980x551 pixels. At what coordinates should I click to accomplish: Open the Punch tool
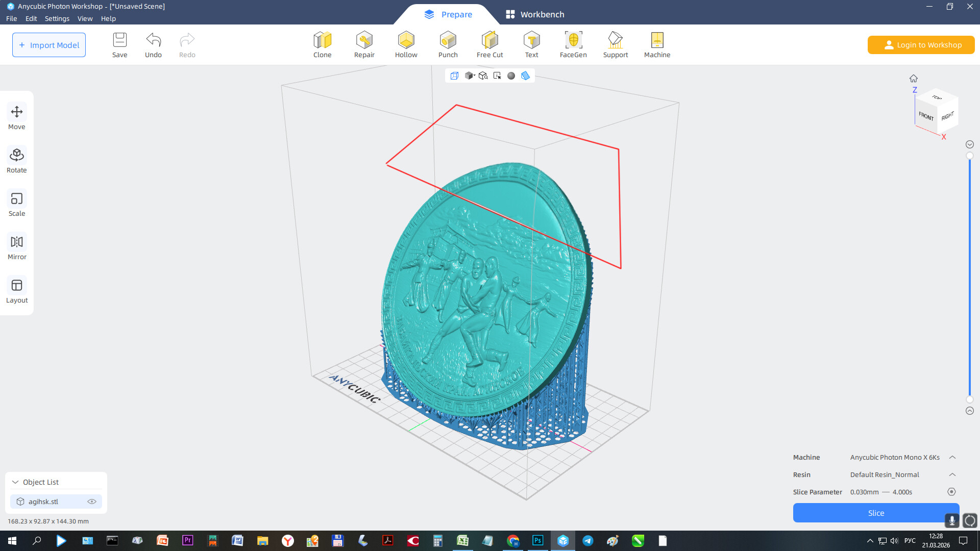pyautogui.click(x=448, y=44)
